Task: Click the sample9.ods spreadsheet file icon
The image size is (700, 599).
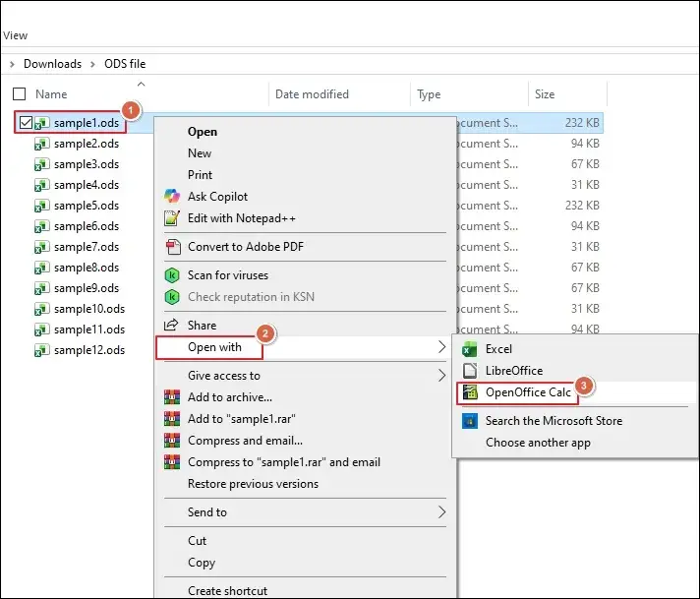Action: click(42, 288)
